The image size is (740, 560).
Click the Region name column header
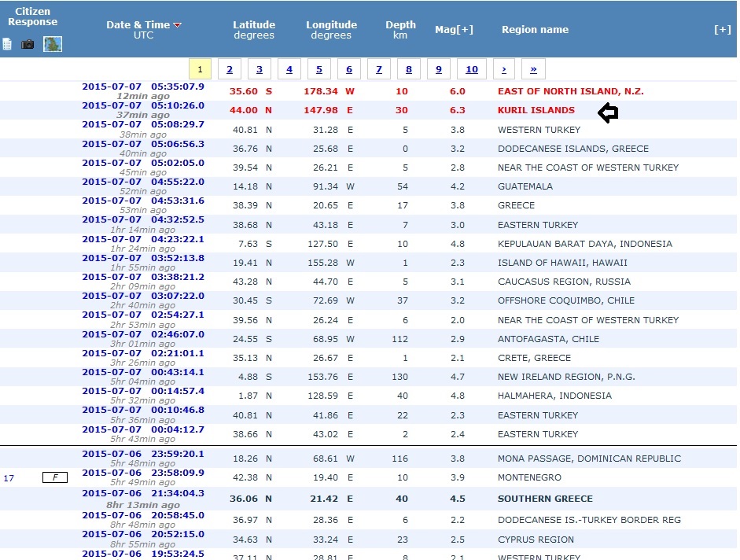[x=535, y=30]
